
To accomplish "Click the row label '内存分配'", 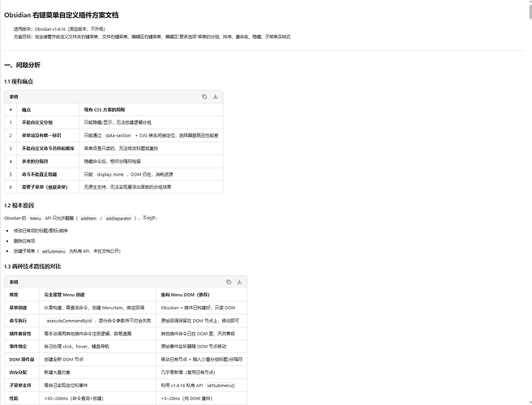I will 18,372.
